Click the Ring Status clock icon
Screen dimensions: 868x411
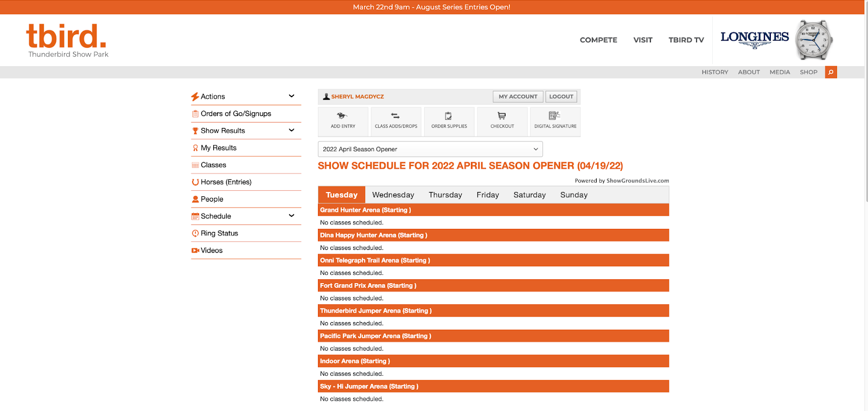tap(195, 233)
